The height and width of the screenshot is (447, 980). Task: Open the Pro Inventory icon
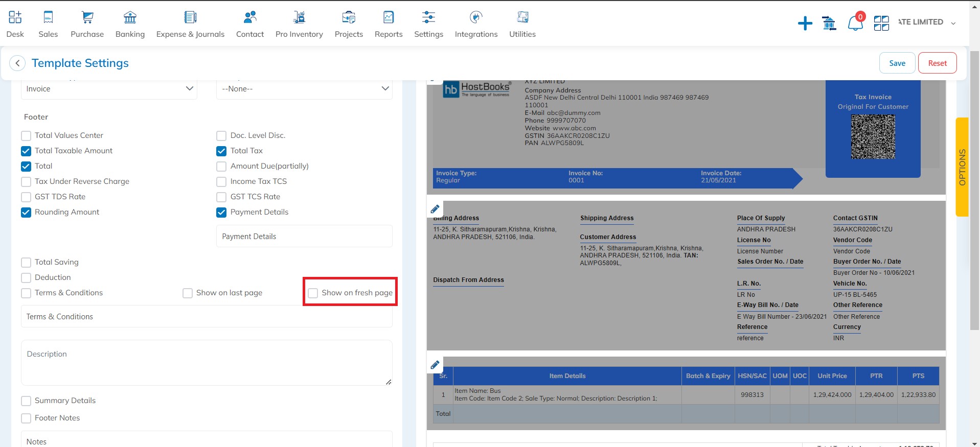tap(299, 17)
